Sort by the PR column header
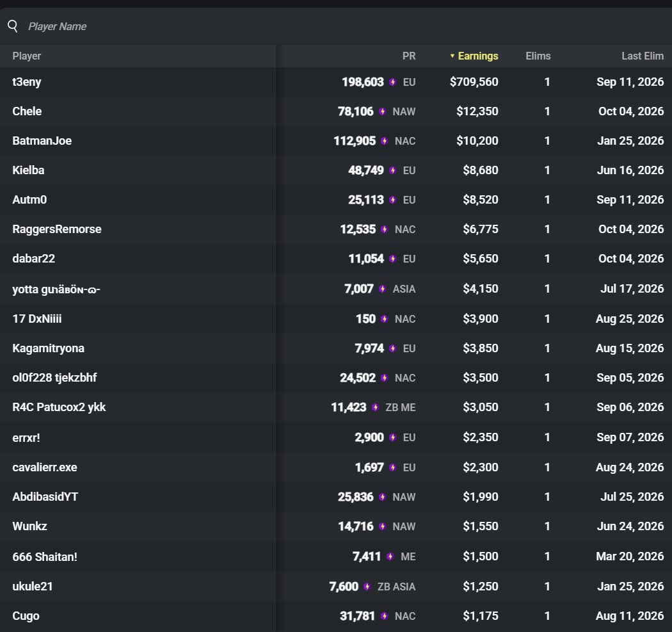Viewport: 672px width, 632px height. coord(409,56)
